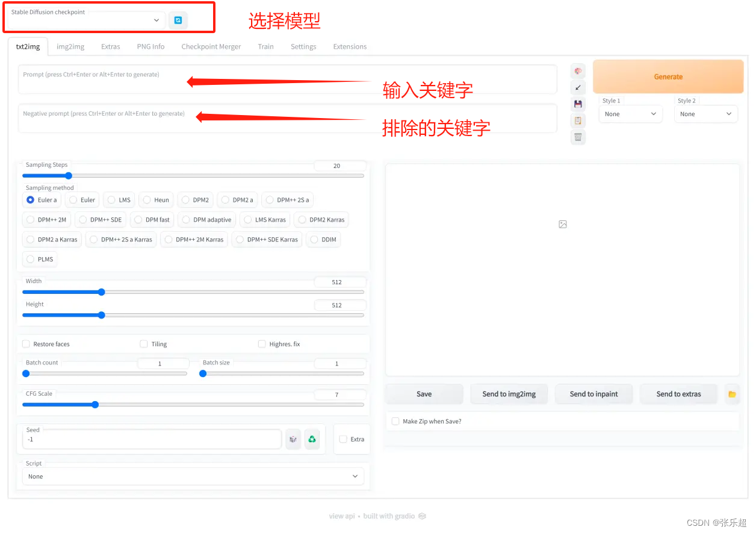Select the DPM adaptive sampling method
Image resolution: width=756 pixels, height=533 pixels.
tap(206, 220)
